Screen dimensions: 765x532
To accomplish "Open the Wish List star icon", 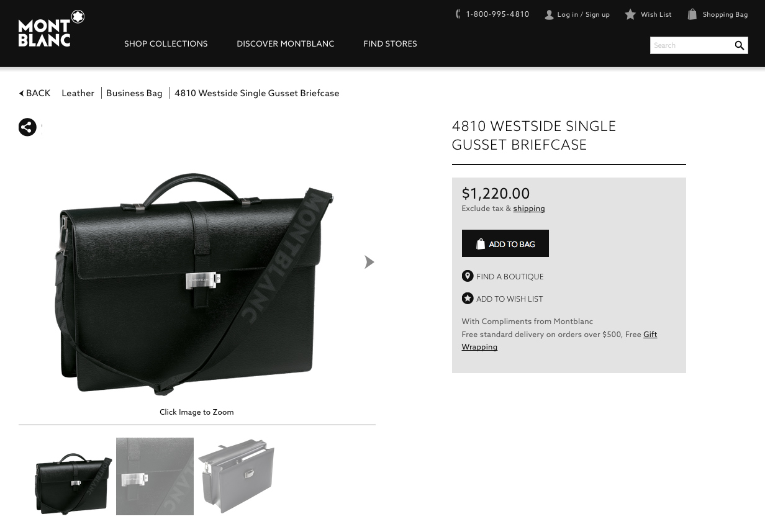I will (x=630, y=14).
